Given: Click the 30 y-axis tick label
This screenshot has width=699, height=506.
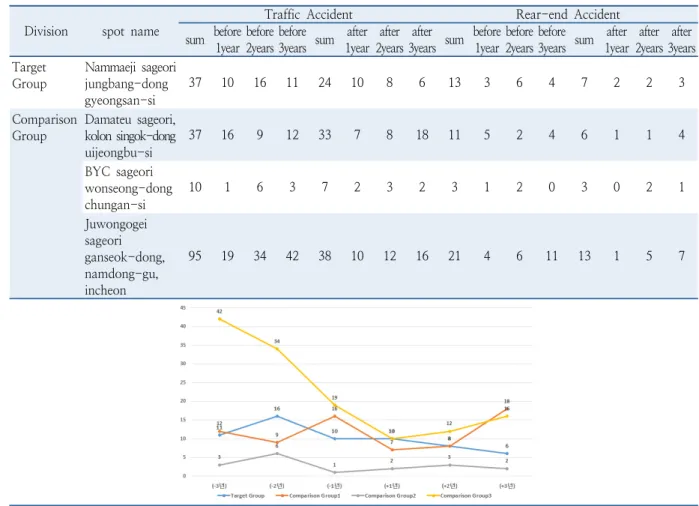Looking at the screenshot, I should (x=183, y=364).
